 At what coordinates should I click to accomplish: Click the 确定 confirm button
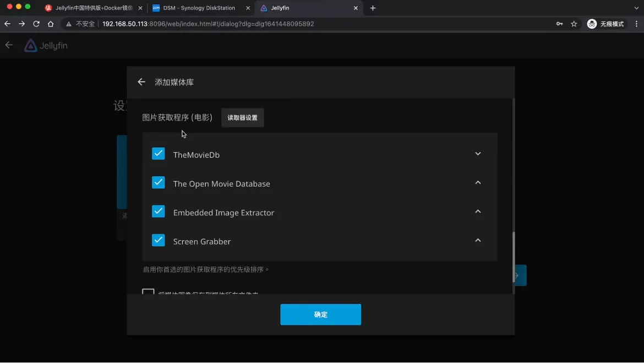[320, 315]
